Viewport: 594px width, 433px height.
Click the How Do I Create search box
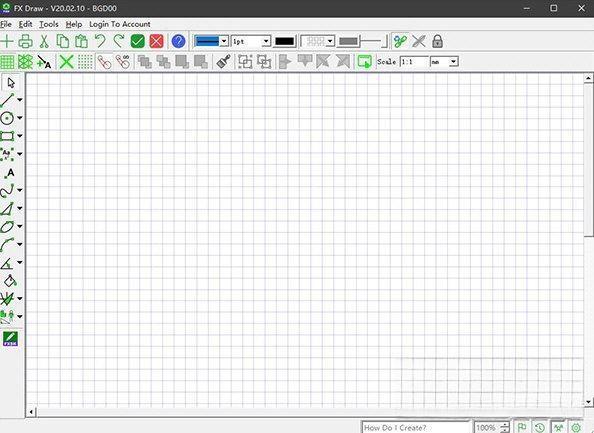pyautogui.click(x=416, y=427)
